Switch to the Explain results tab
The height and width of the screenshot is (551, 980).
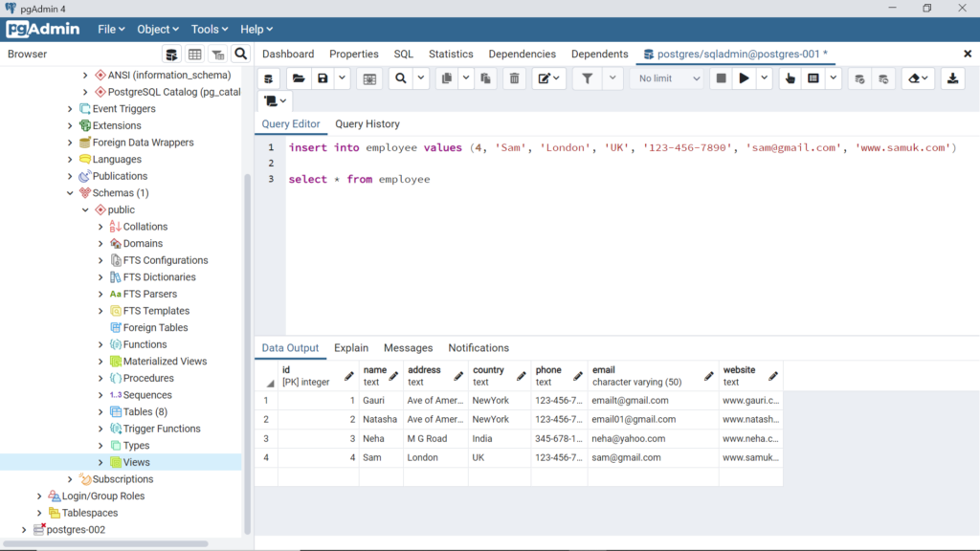[351, 348]
